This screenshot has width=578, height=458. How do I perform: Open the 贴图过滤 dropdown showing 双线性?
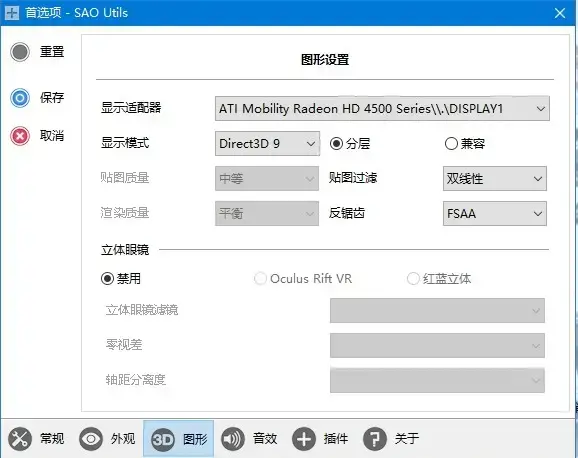tap(495, 178)
